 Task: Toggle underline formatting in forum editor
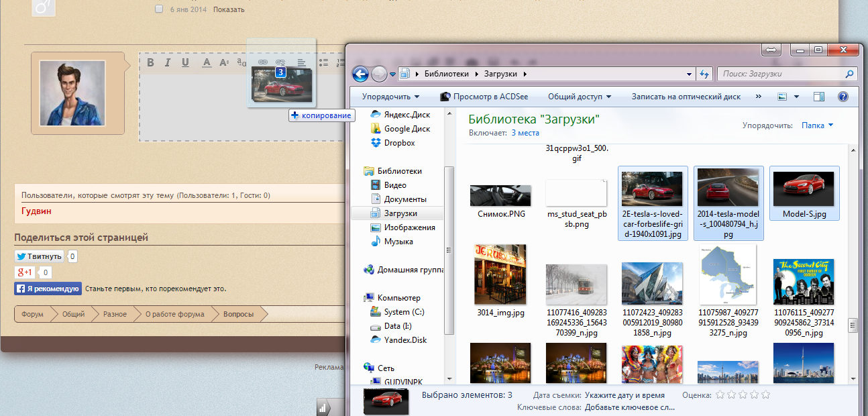[185, 62]
